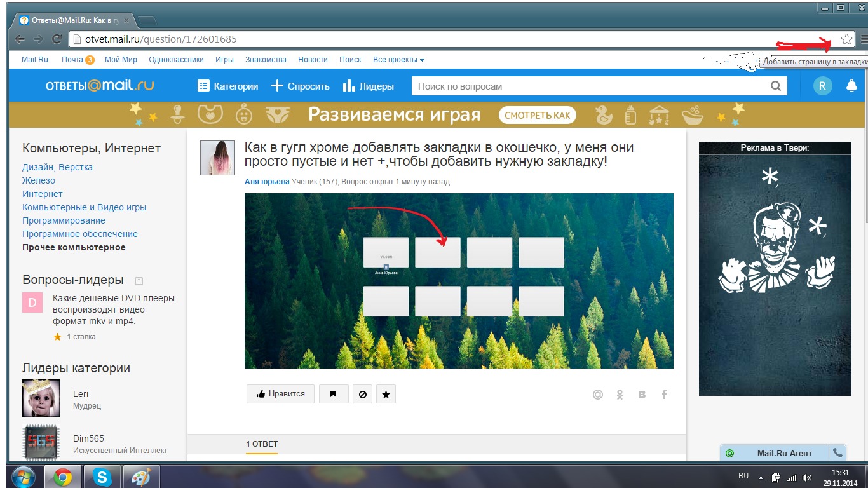Open the question author's avatar

tap(218, 158)
